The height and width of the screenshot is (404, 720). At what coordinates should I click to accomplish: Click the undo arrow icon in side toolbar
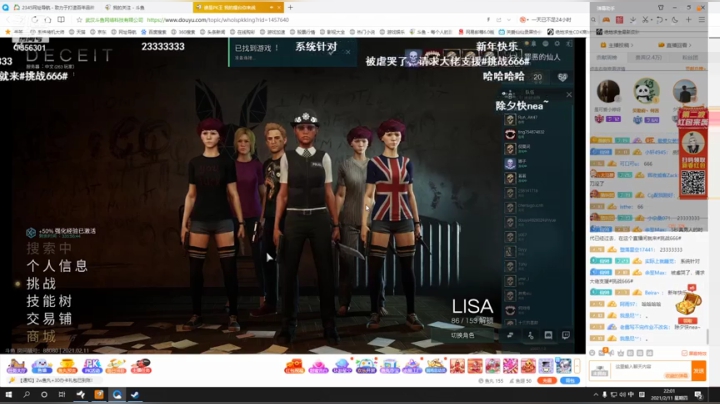[x=660, y=20]
